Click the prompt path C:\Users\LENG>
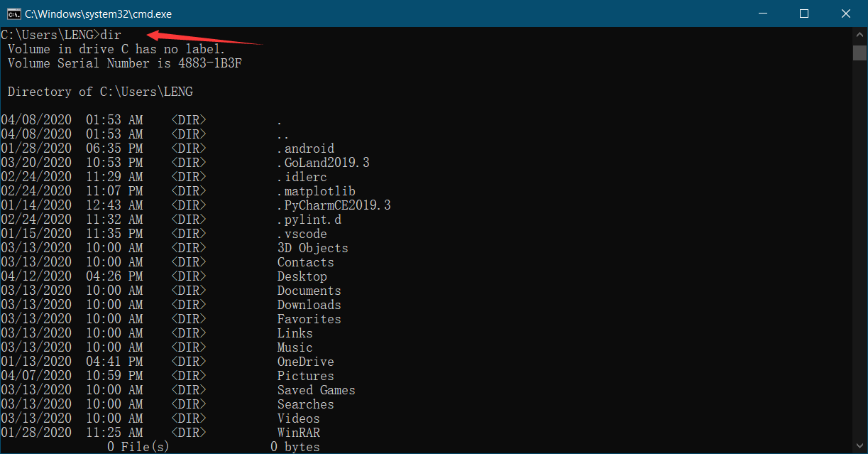This screenshot has height=454, width=868. coord(50,35)
